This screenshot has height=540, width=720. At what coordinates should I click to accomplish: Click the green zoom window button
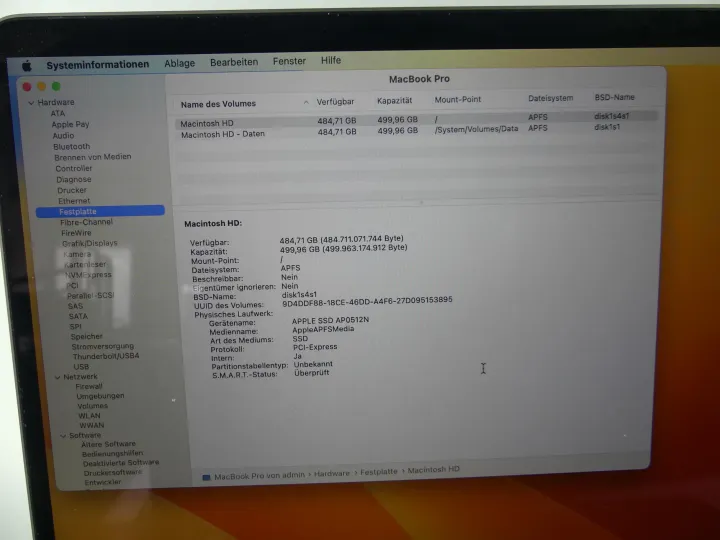56,86
